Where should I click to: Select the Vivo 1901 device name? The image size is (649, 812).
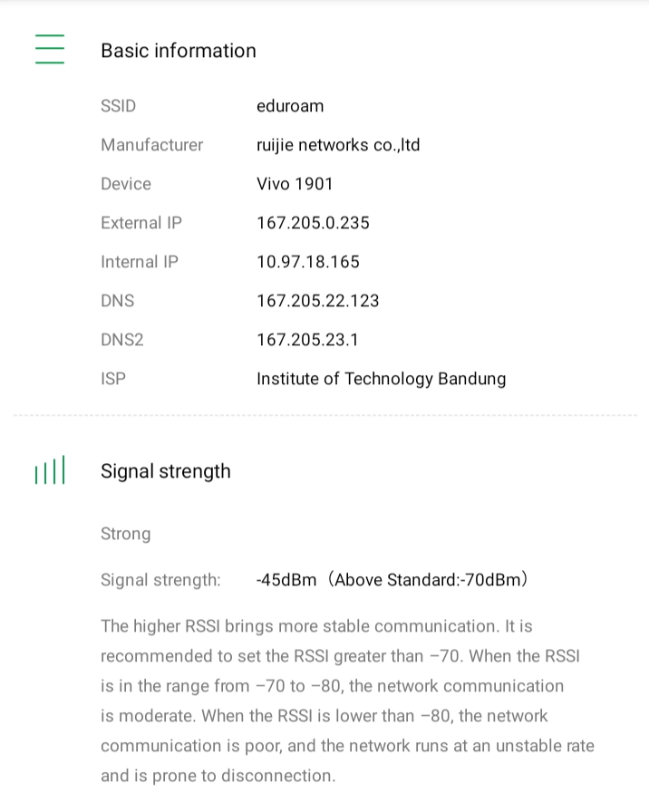[x=295, y=184]
